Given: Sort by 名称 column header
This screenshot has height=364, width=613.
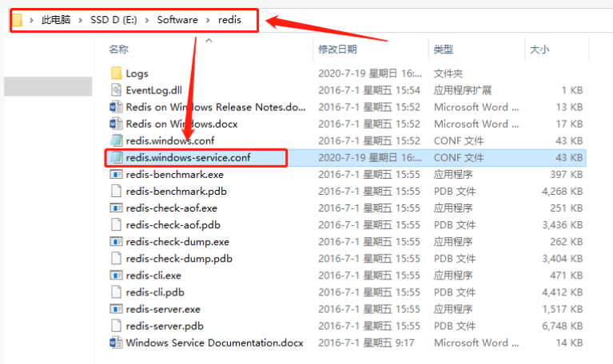Looking at the screenshot, I should [x=118, y=49].
